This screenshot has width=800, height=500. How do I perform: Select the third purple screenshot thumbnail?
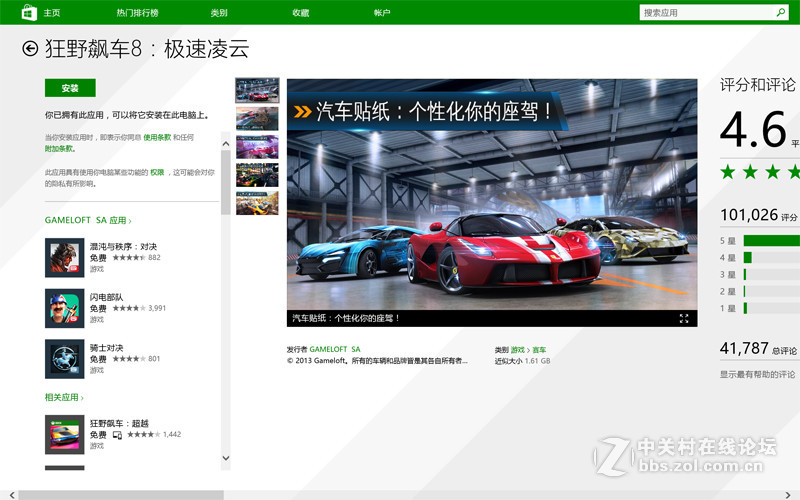point(257,147)
